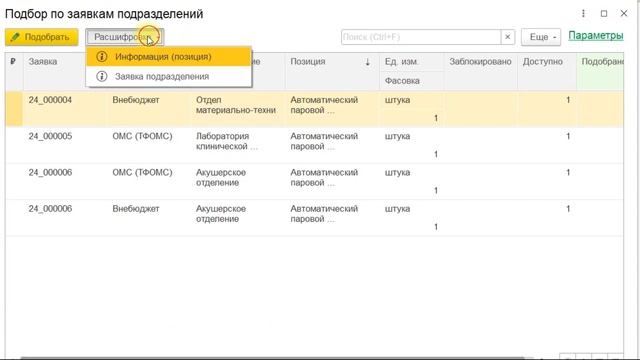This screenshot has height=360, width=640.
Task: Focus the Поиск (Ctrl+F) search field
Action: pyautogui.click(x=421, y=37)
